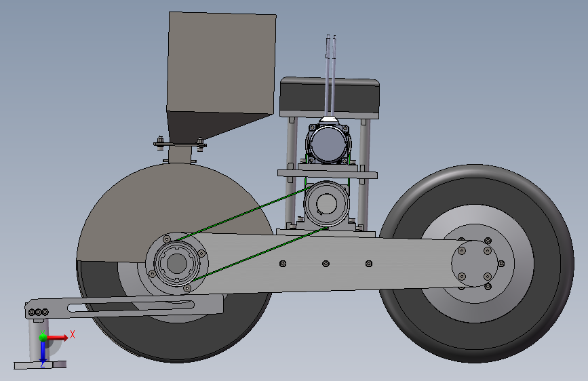This screenshot has height=381, width=588.
Task: Click the green Y axis dot of the triad
Action: coord(43,337)
